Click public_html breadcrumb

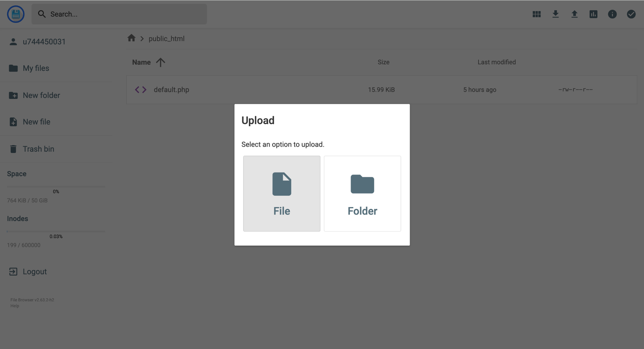pos(166,39)
